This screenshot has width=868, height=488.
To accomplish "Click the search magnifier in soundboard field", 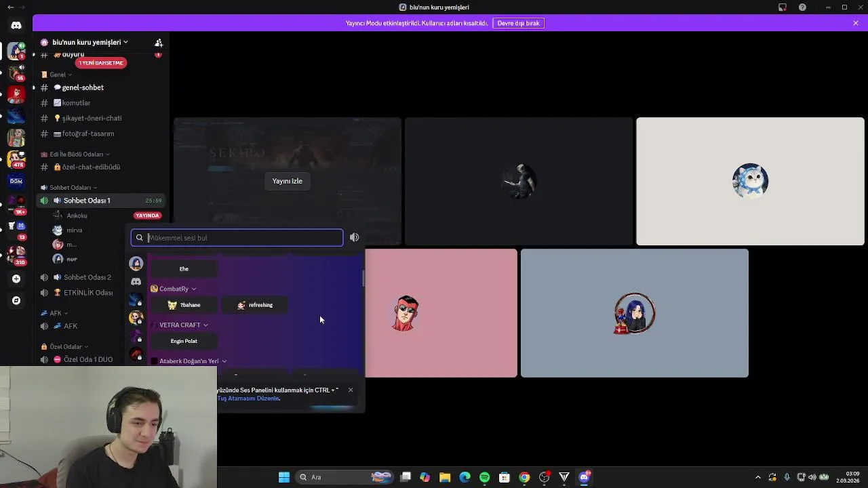I will click(x=140, y=238).
